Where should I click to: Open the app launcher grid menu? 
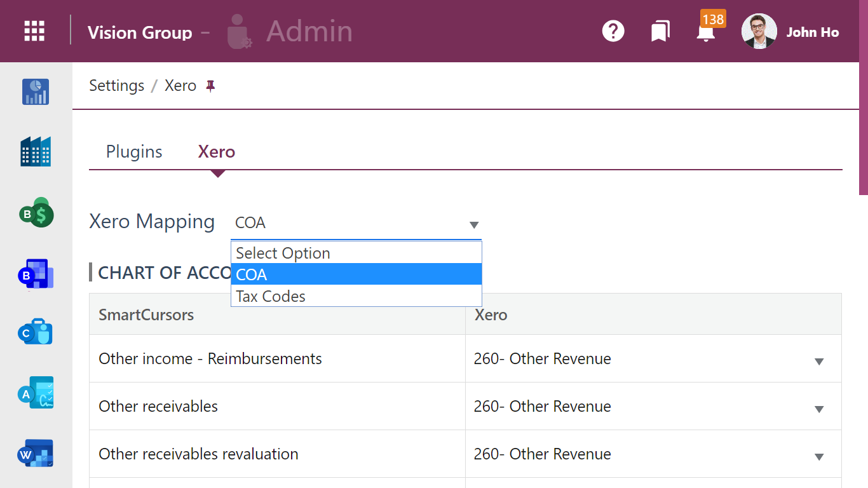pos(34,31)
